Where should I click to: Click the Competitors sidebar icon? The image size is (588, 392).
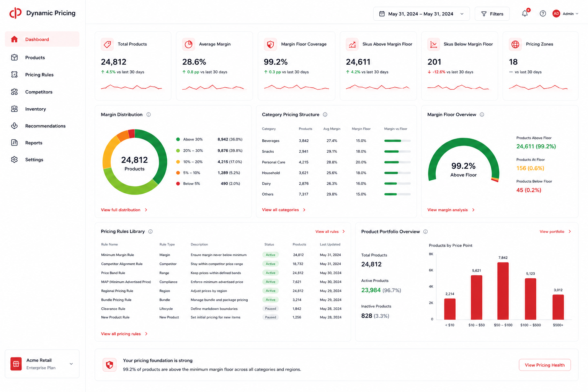click(x=15, y=92)
